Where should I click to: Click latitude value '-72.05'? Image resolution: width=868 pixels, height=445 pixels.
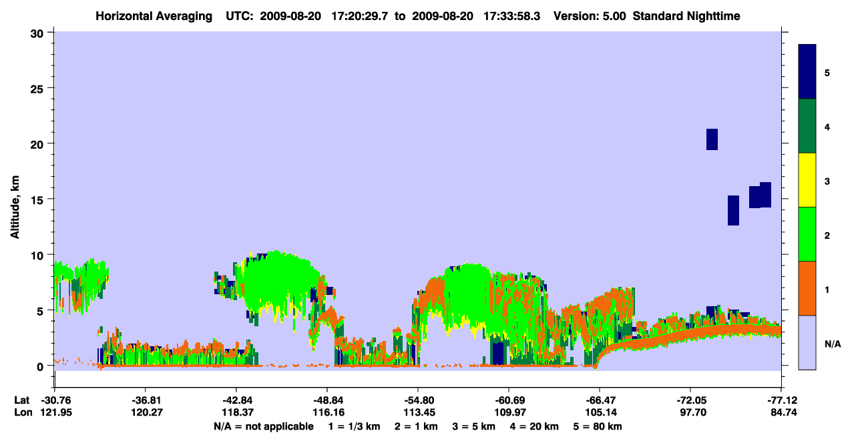coord(690,400)
